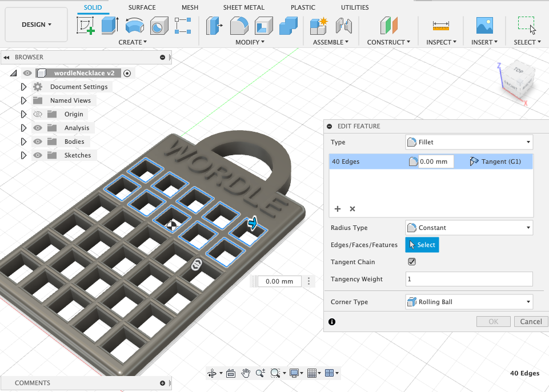Expand the Document Settings tree node
The width and height of the screenshot is (549, 392).
click(x=23, y=87)
